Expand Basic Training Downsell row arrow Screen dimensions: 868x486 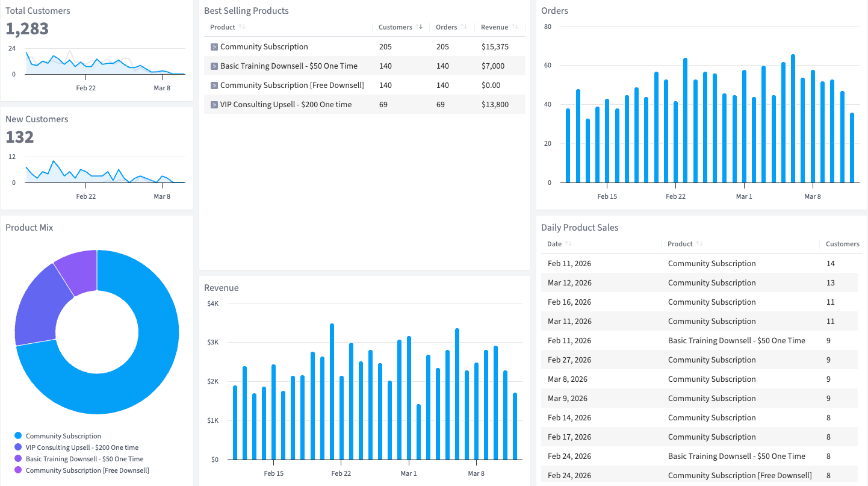tap(214, 66)
